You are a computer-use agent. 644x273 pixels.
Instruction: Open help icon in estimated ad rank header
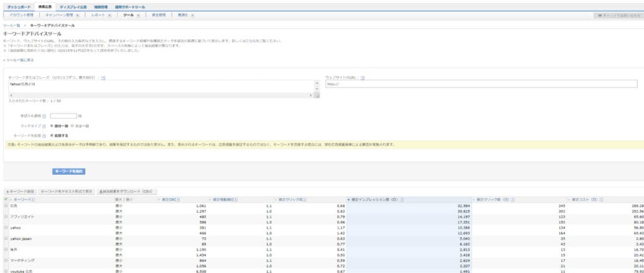click(x=236, y=199)
